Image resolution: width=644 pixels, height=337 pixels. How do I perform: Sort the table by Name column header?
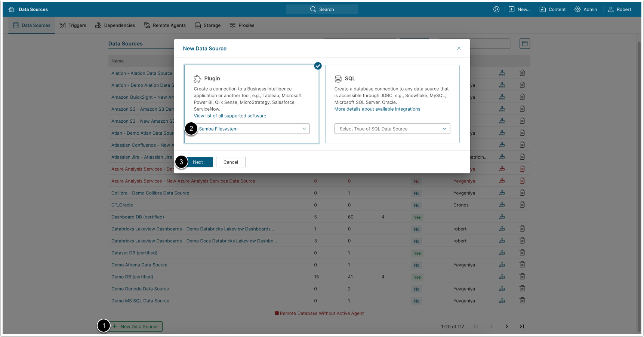point(117,61)
